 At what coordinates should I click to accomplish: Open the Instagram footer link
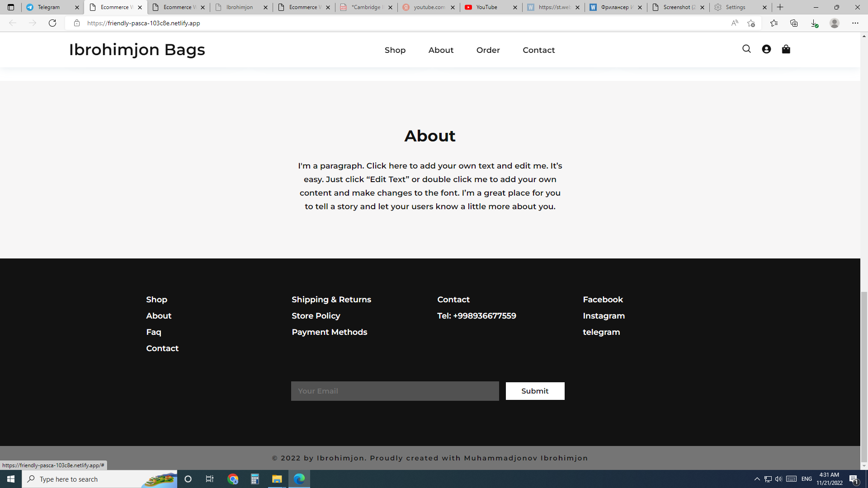[x=604, y=316]
